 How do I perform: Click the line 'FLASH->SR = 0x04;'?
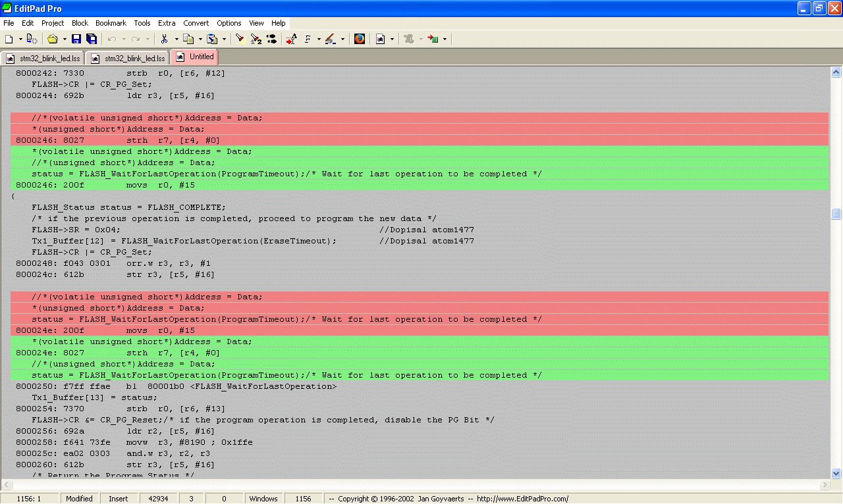tap(76, 230)
